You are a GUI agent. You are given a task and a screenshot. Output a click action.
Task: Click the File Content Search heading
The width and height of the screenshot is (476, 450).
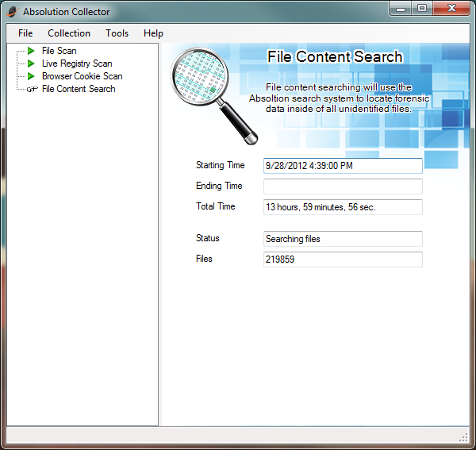(335, 57)
